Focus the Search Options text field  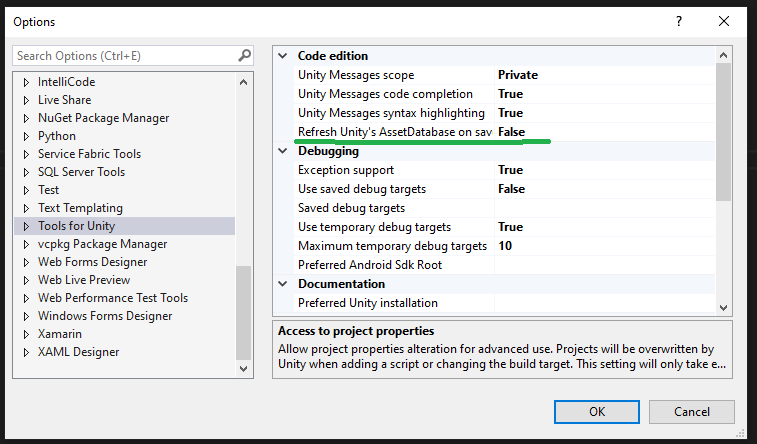tap(125, 56)
